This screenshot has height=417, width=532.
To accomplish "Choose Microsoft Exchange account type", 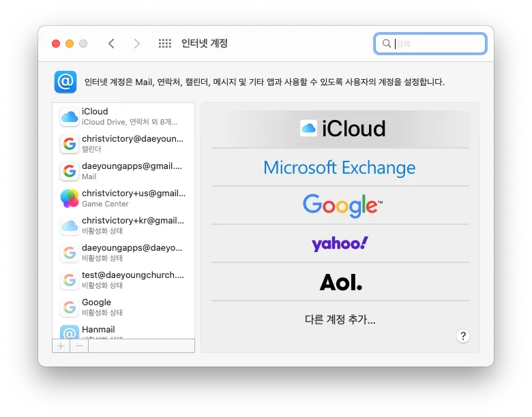I will [340, 167].
